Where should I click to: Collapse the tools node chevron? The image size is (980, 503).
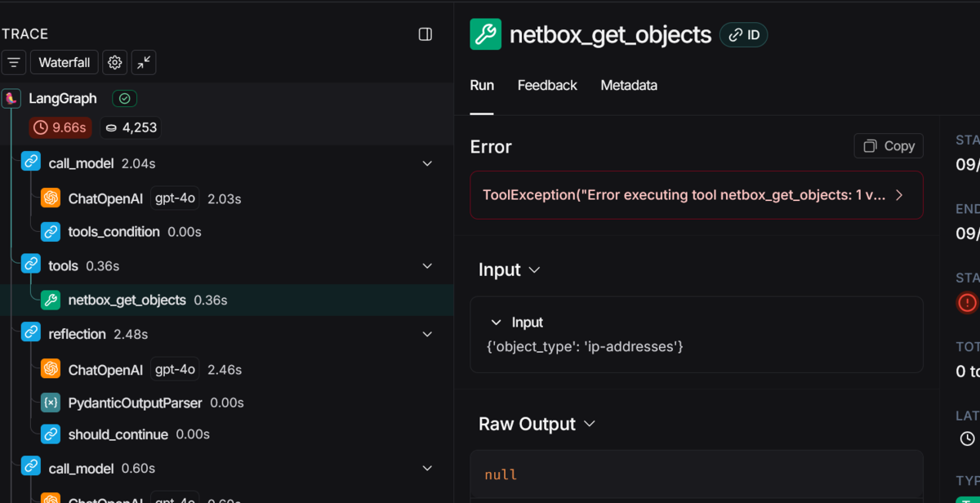tap(427, 266)
